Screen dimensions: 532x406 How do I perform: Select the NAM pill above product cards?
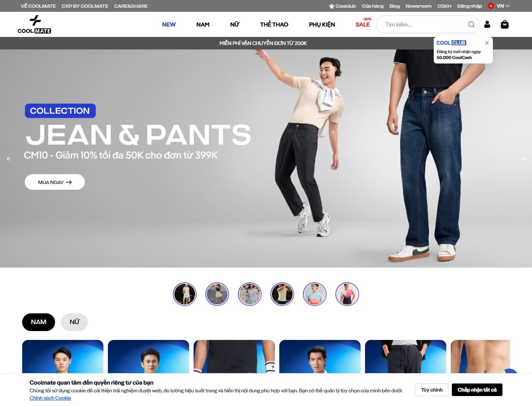[38, 322]
